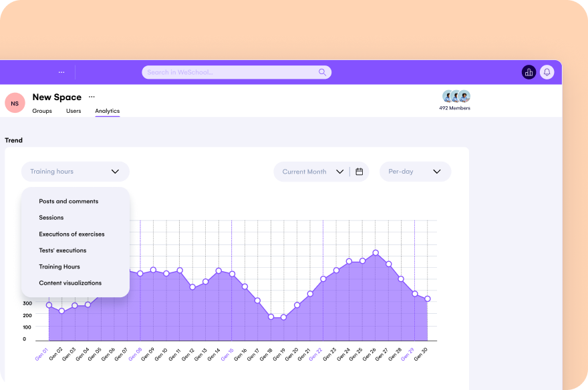Open the analytics bar chart icon
Image resolution: width=588 pixels, height=390 pixels.
click(529, 72)
